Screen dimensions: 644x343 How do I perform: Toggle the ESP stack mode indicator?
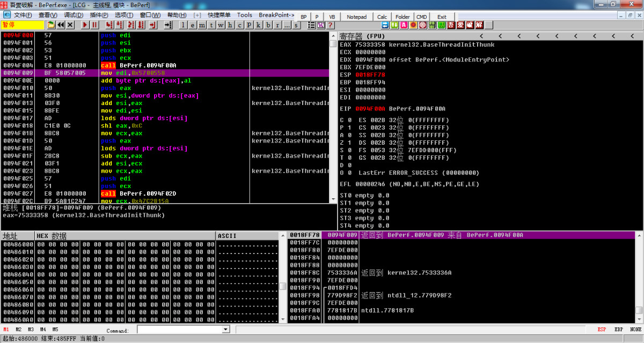click(602, 330)
